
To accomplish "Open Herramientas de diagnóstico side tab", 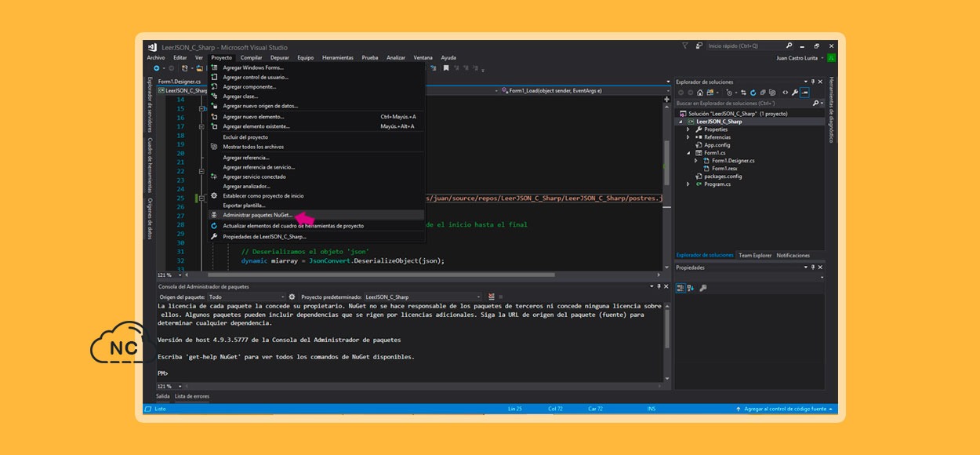I will click(831, 110).
